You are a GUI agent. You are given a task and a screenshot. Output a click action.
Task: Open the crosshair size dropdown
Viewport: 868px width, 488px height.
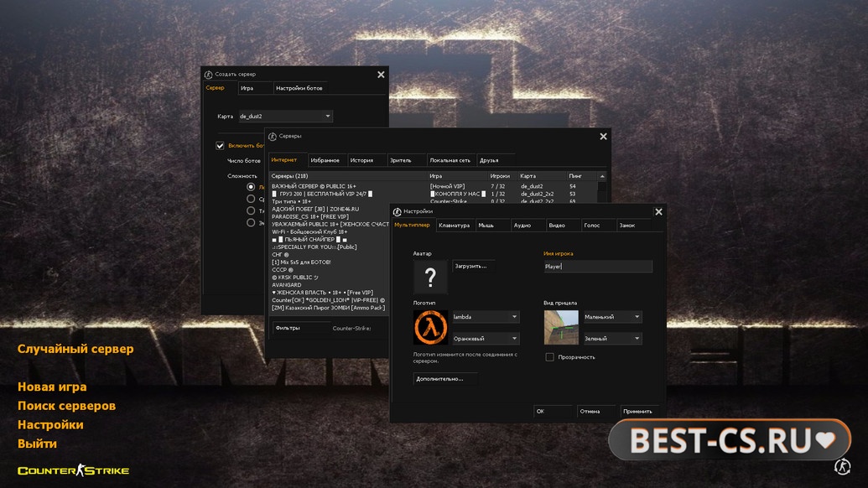point(612,316)
